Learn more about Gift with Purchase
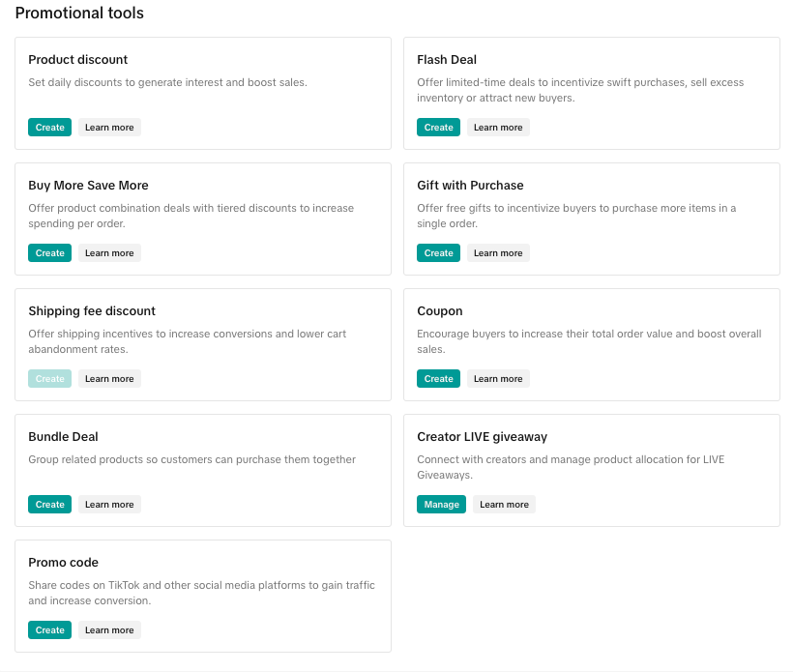 pos(498,253)
